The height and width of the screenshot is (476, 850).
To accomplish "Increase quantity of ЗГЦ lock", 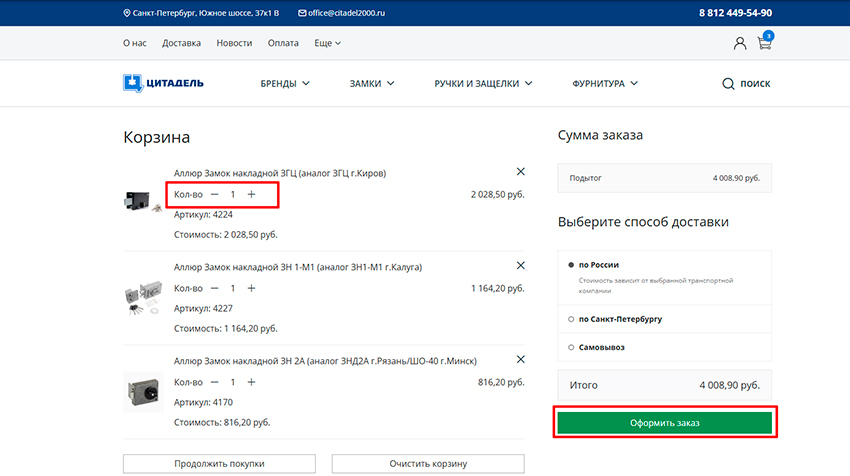I will 251,194.
